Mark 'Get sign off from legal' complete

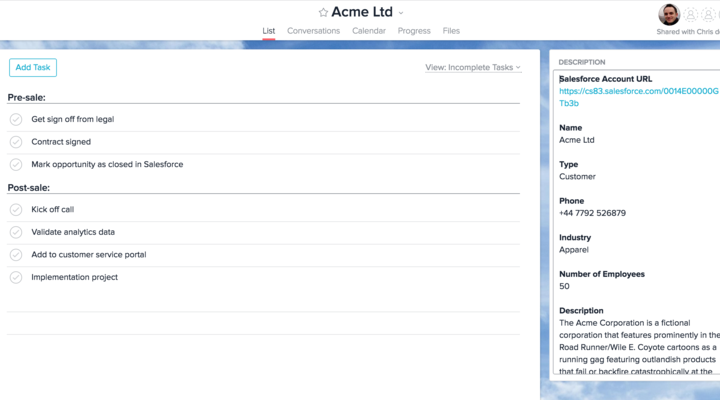(x=16, y=119)
